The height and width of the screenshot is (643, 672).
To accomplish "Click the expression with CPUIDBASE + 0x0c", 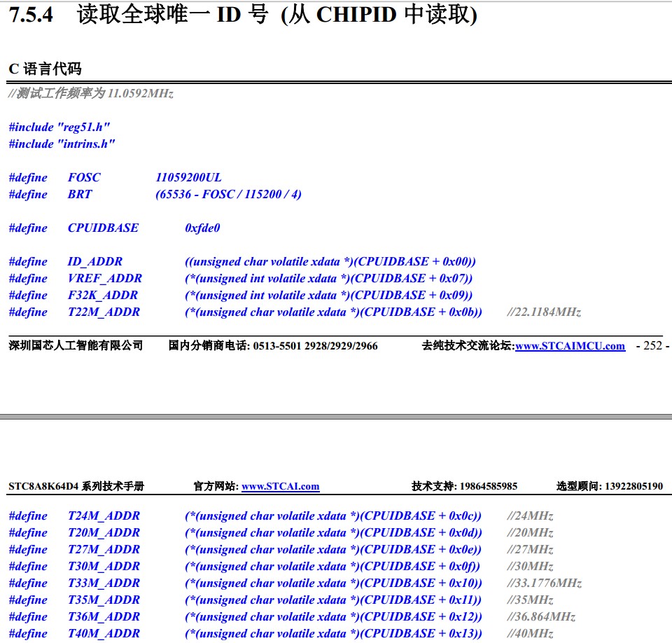I will pyautogui.click(x=333, y=516).
